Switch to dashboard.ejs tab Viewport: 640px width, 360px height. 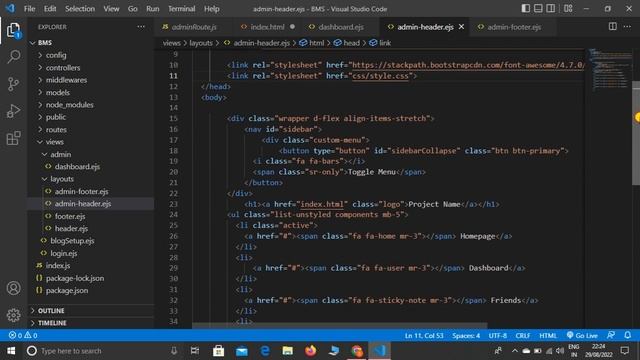click(x=341, y=27)
